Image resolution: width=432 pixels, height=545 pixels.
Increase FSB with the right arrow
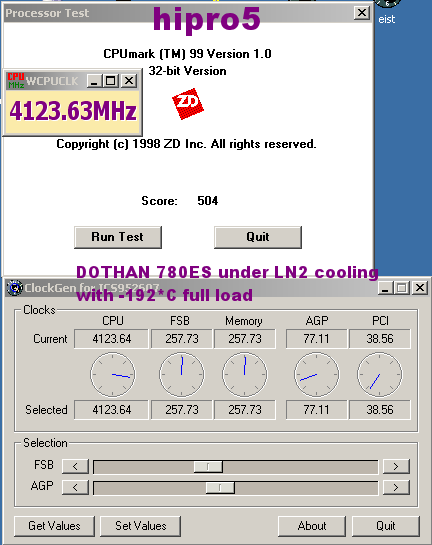(x=396, y=466)
